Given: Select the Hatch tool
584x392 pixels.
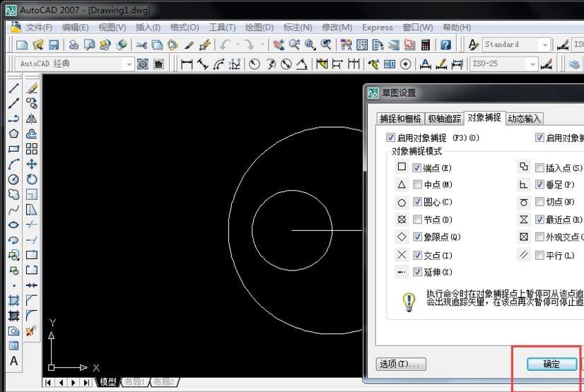Looking at the screenshot, I should [13, 300].
